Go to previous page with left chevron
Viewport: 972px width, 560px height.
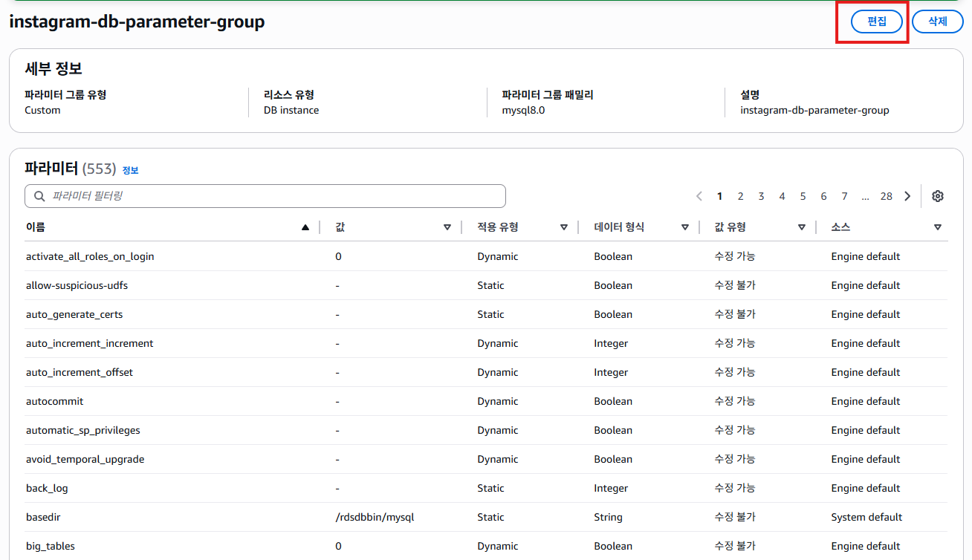(699, 196)
